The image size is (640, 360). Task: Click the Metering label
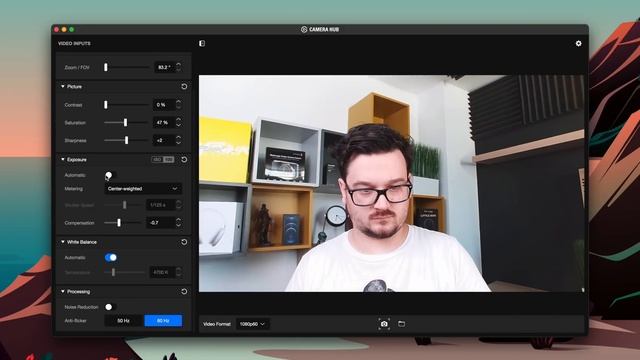point(73,189)
